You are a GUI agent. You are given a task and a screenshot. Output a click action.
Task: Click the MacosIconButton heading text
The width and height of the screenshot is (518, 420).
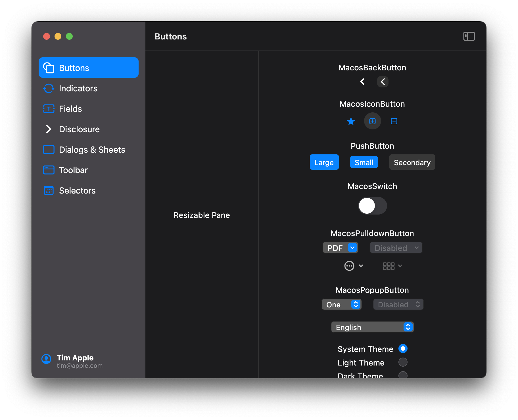372,104
